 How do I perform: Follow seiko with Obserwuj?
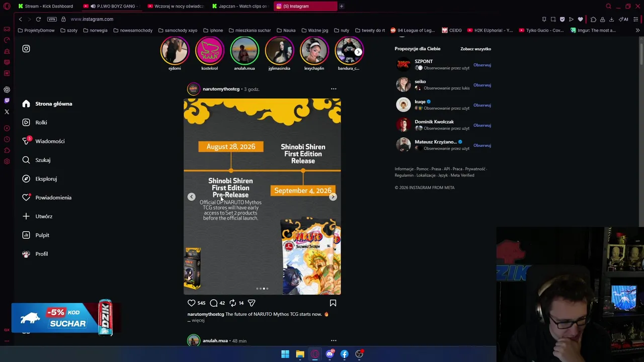click(482, 85)
